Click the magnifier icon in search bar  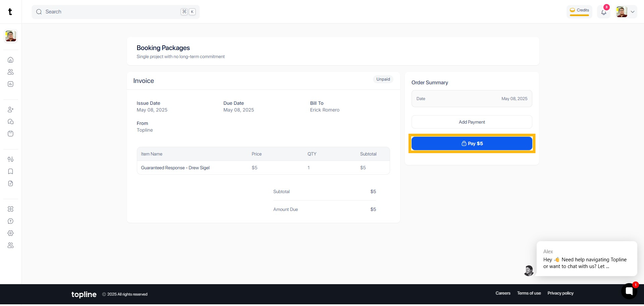tap(39, 12)
